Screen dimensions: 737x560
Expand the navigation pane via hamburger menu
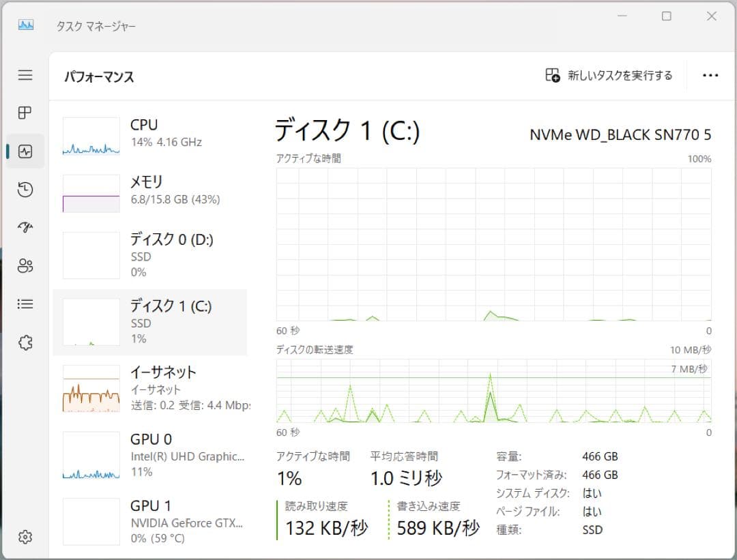25,75
